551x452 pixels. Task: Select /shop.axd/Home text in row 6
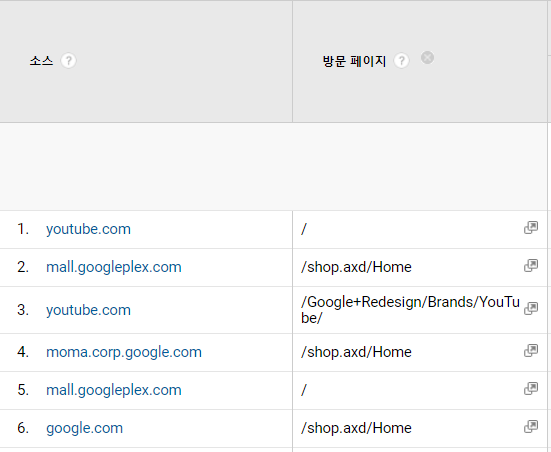(x=356, y=428)
